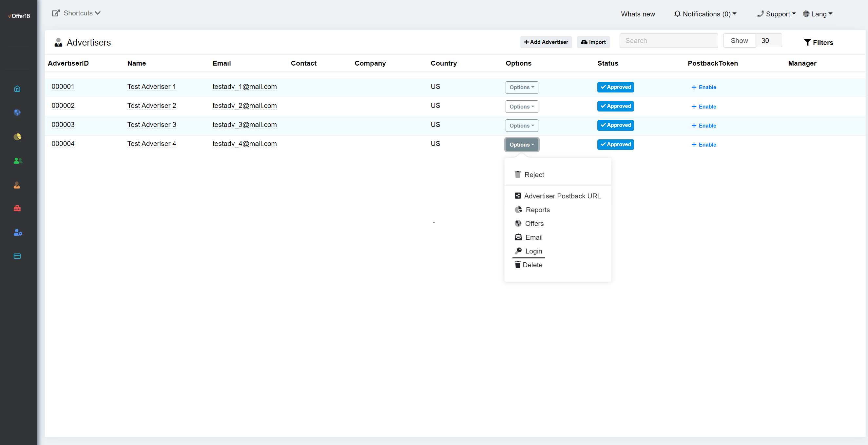The image size is (868, 445).
Task: Click the Import button
Action: click(593, 42)
